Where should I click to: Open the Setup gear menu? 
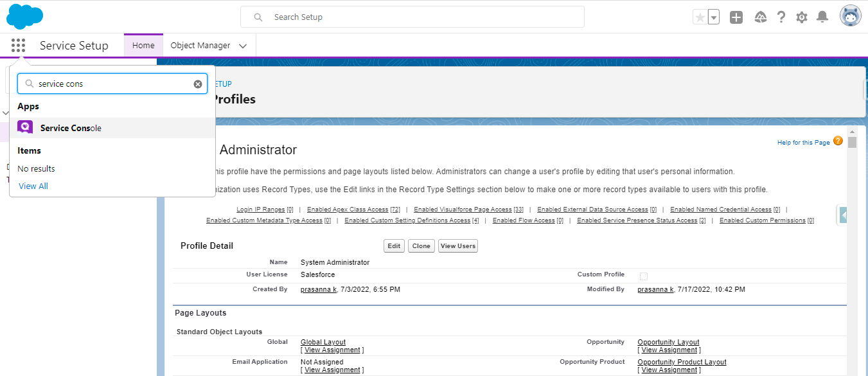802,17
